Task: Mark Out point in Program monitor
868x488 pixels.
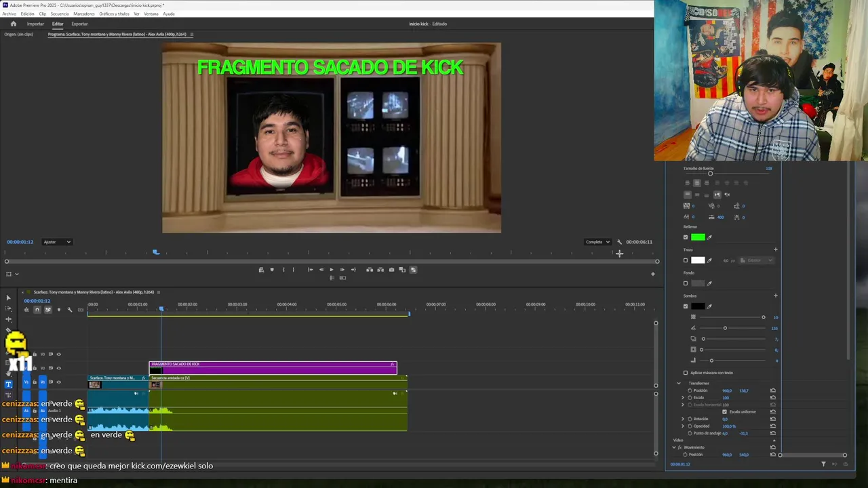Action: pos(294,270)
